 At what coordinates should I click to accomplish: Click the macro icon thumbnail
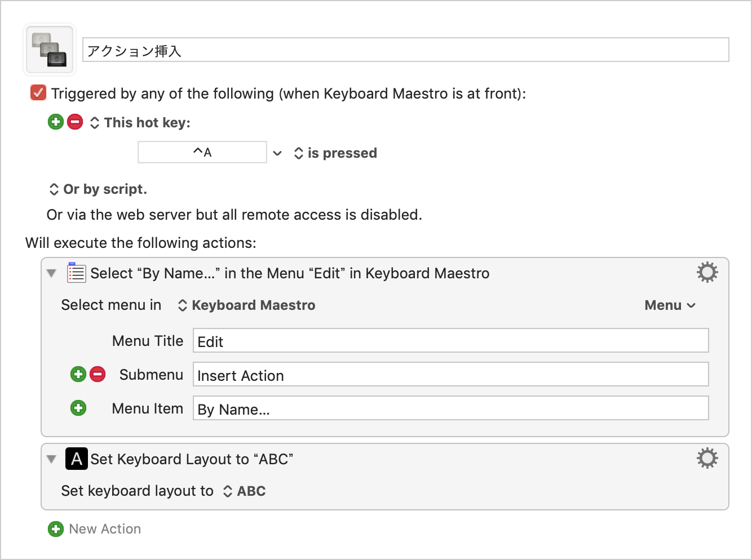(x=50, y=50)
